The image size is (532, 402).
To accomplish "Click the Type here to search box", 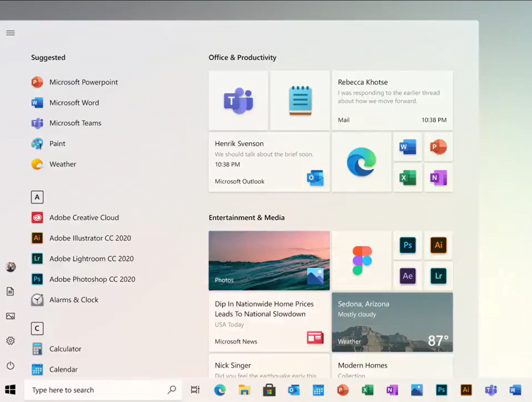I will (98, 390).
